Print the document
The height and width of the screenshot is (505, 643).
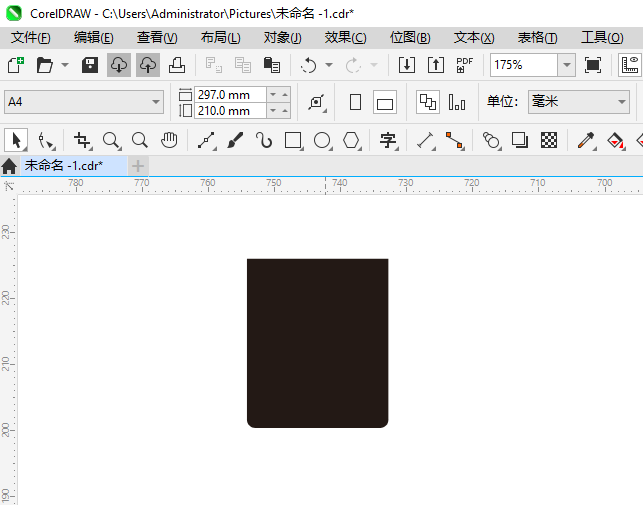[x=177, y=65]
